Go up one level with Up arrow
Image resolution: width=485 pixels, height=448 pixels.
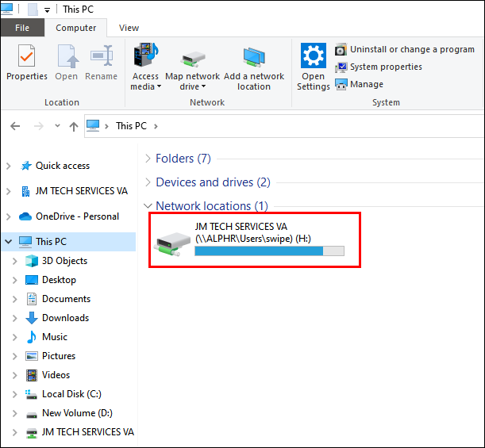click(x=74, y=126)
